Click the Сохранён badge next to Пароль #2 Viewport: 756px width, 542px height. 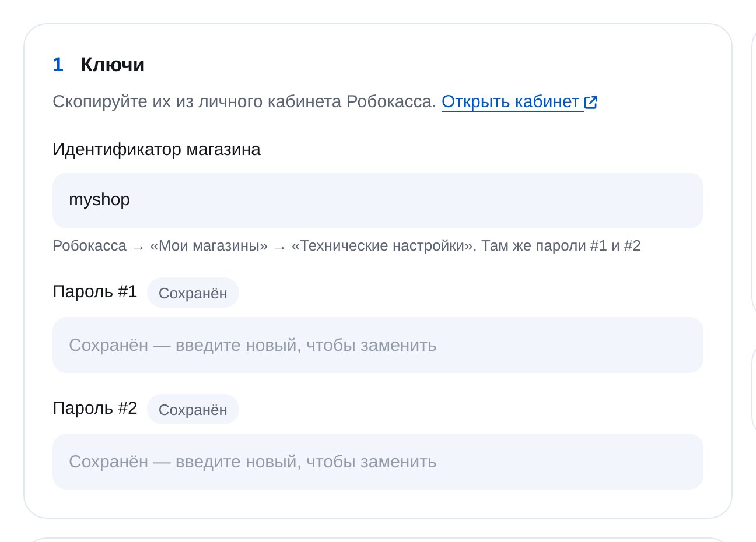[x=192, y=409]
